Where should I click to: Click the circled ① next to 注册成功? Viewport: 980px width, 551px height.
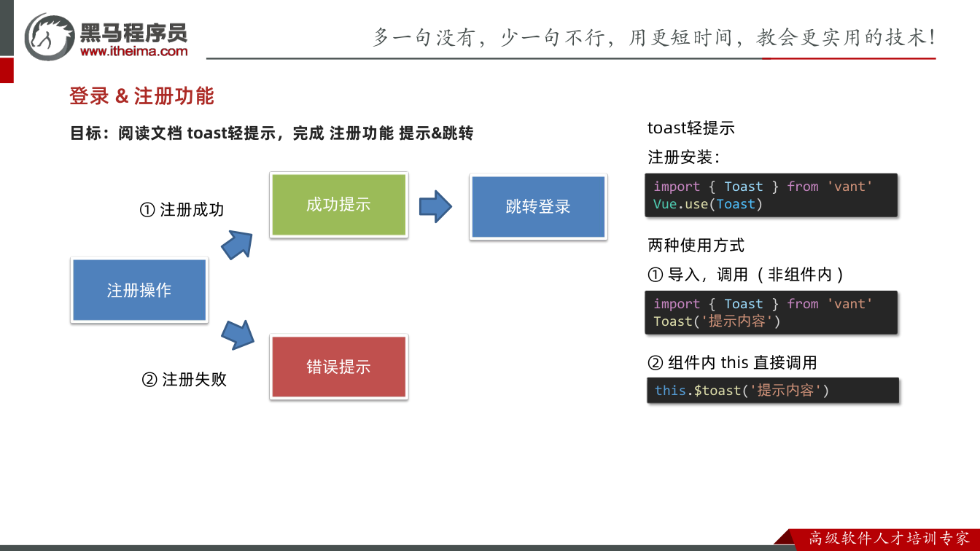tap(147, 210)
